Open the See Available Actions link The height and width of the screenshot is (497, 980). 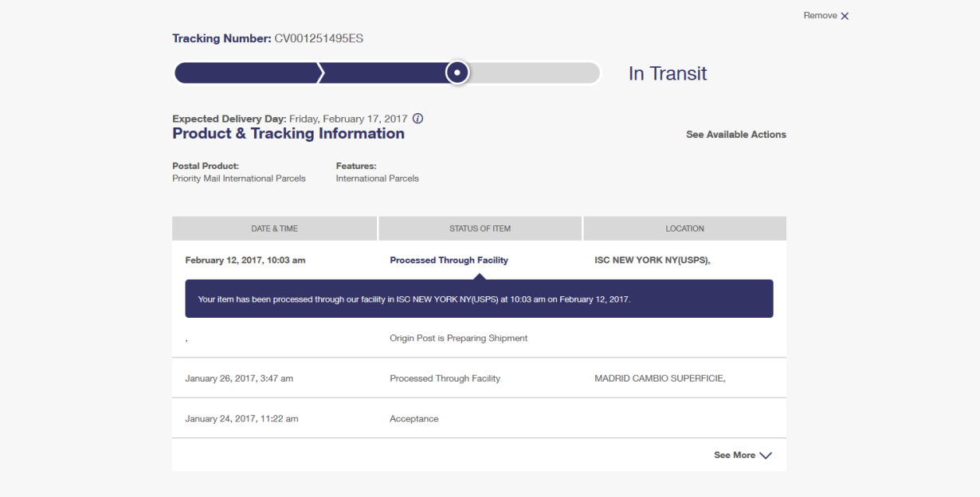[x=735, y=135]
